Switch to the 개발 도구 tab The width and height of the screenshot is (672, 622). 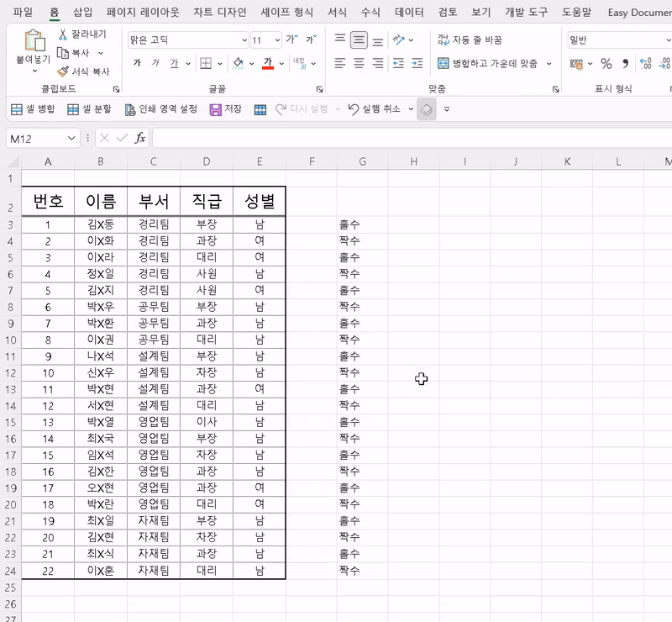527,12
